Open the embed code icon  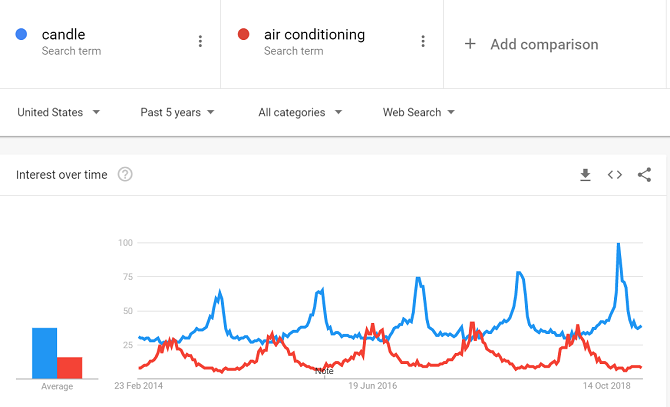614,175
